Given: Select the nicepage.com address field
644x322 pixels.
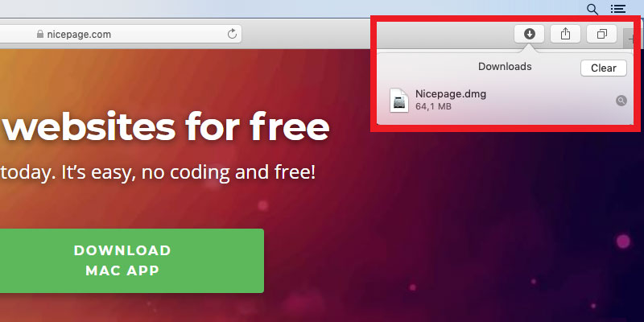Looking at the screenshot, I should click(121, 34).
